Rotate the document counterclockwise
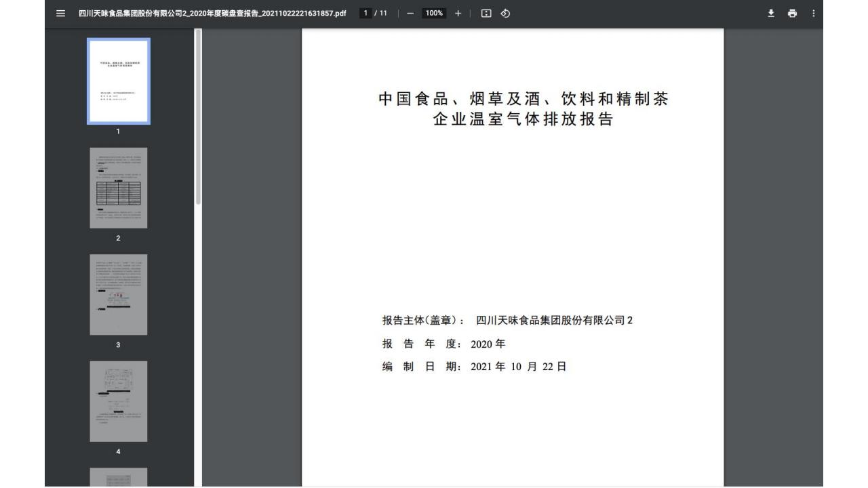The image size is (868, 488). click(x=505, y=13)
